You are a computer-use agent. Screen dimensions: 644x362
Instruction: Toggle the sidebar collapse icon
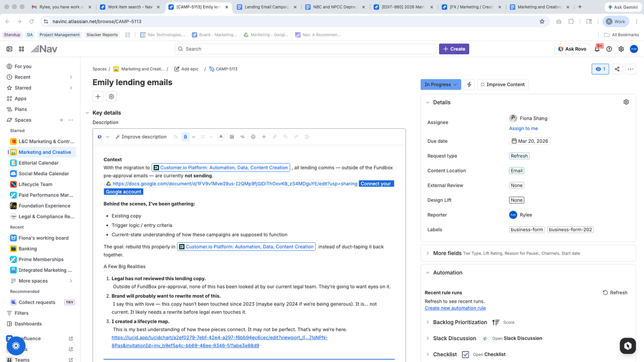(x=9, y=49)
